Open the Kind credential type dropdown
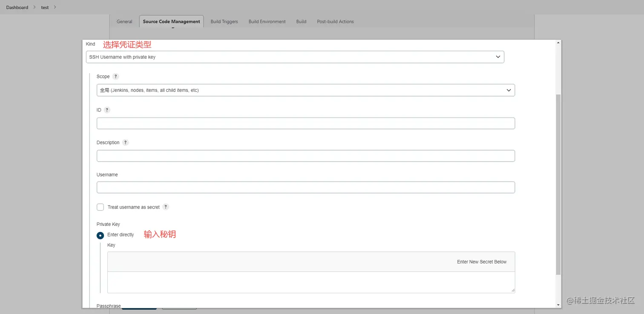 coord(295,57)
